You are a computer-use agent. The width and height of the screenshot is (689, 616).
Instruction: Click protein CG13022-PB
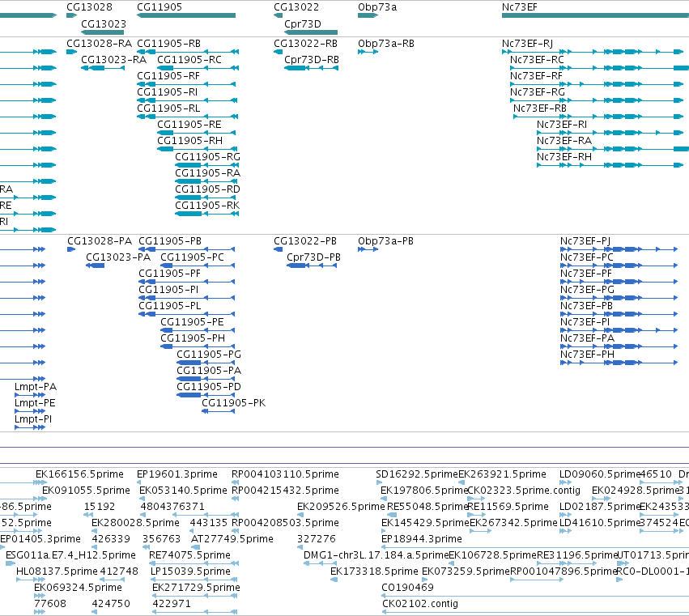pos(305,241)
